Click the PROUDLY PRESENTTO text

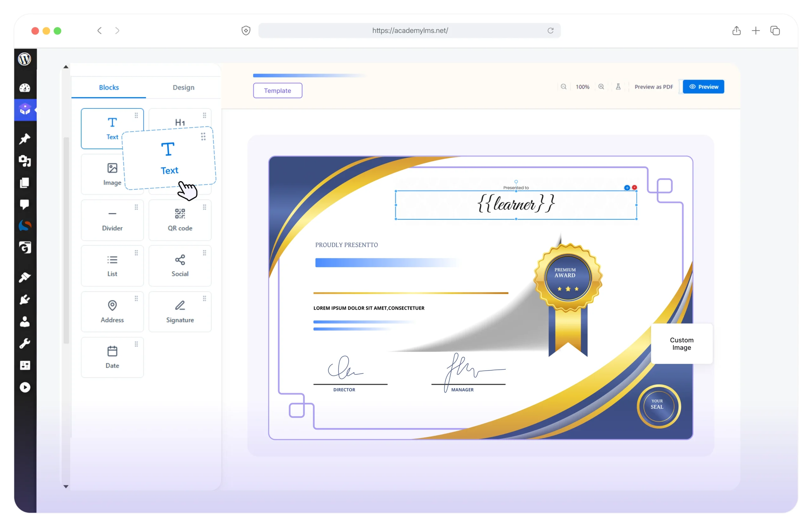tap(346, 244)
